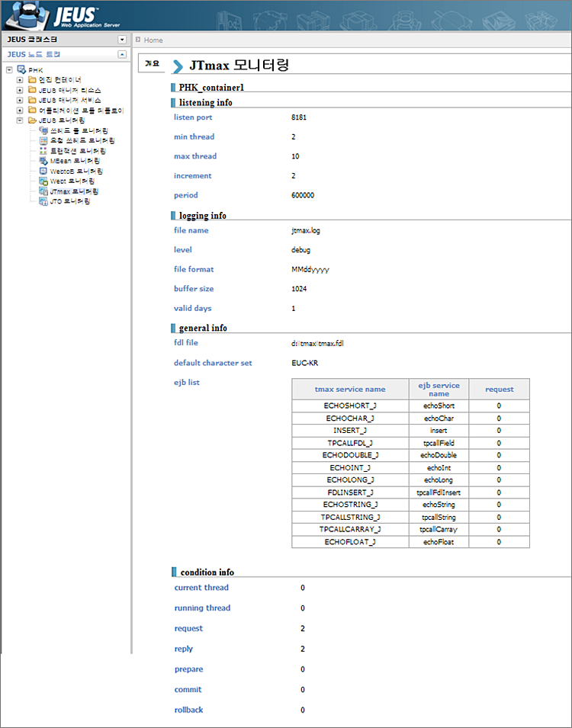Click the JTmax 모니터링 tree icon

click(x=43, y=191)
